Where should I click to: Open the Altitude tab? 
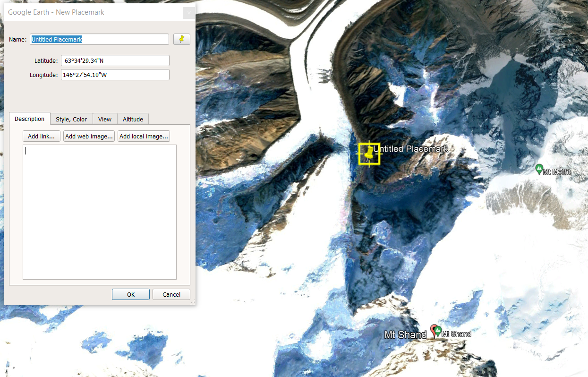pos(133,119)
